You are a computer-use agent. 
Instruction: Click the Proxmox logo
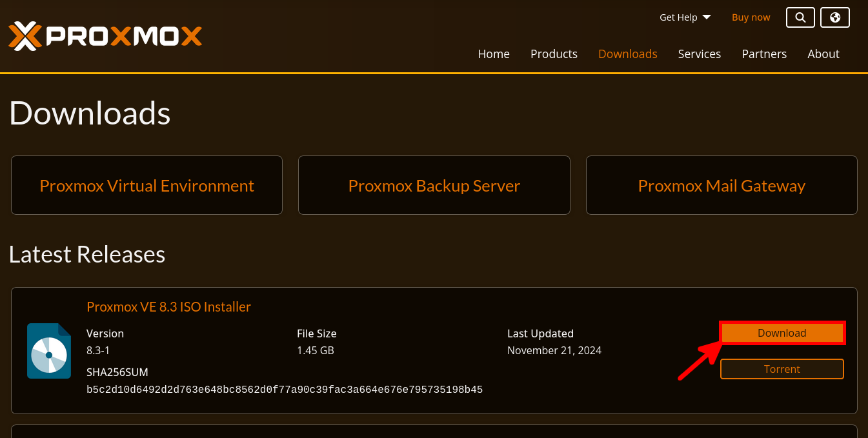point(105,37)
